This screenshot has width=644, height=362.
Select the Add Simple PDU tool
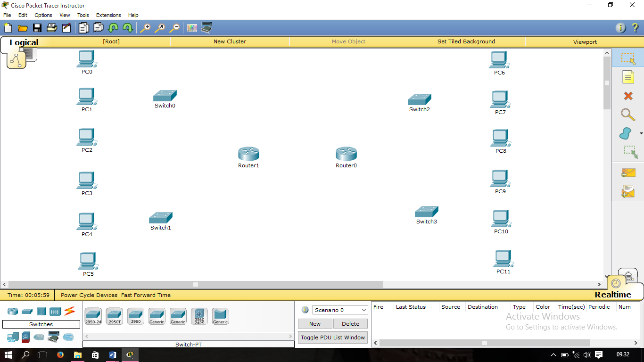click(627, 173)
